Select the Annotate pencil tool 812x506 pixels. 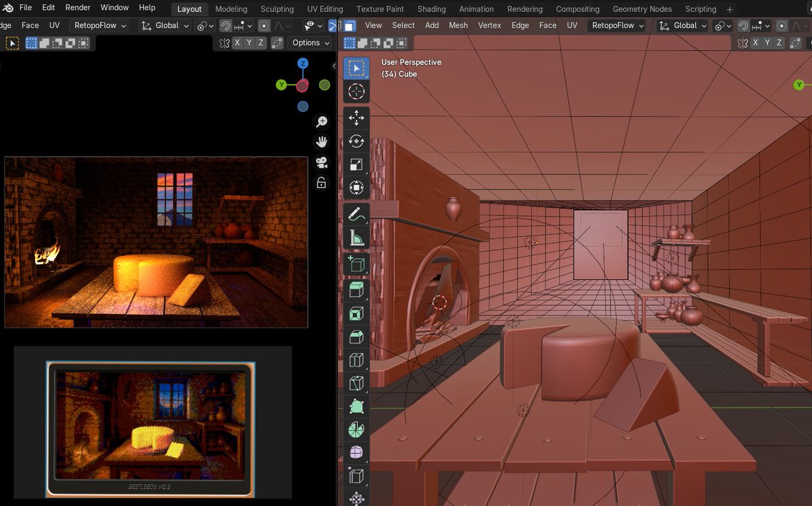tap(357, 214)
